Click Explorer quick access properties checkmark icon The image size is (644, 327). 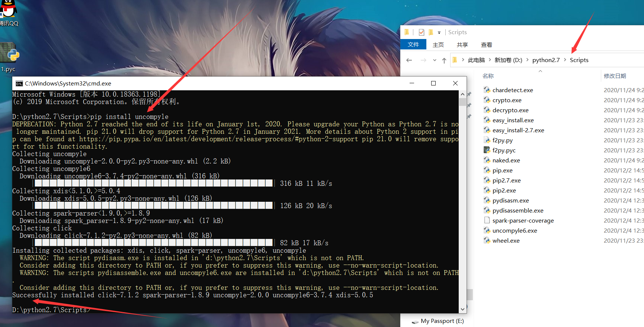coord(422,32)
